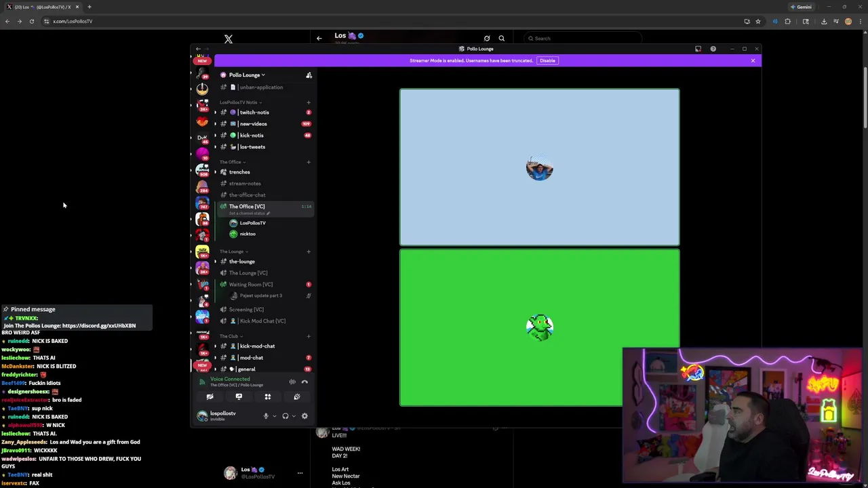The width and height of the screenshot is (868, 488).
Task: Collapse The Office category
Action: coord(233,162)
